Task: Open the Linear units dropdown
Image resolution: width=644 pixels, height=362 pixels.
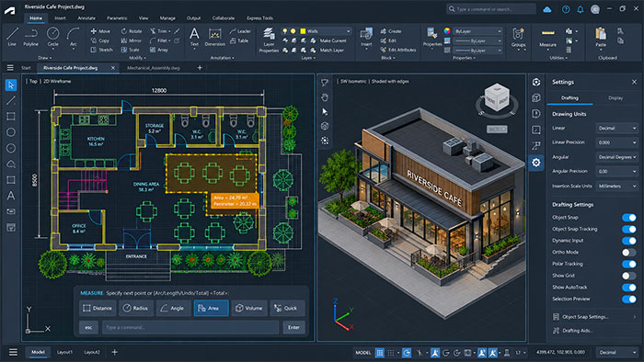Action: [617, 128]
